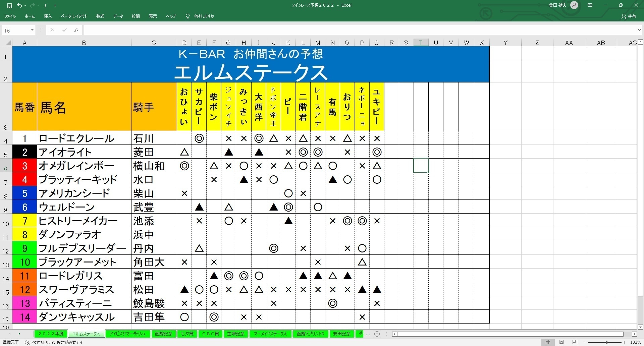Expand the Name Box dropdown arrow

(32, 30)
